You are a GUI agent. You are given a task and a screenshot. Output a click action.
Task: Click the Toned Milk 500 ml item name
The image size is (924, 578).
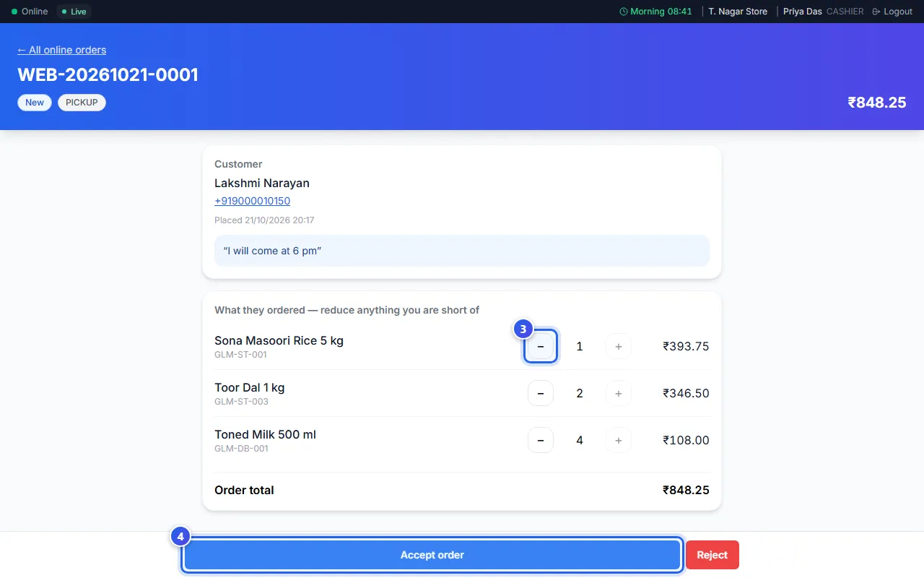(x=265, y=435)
